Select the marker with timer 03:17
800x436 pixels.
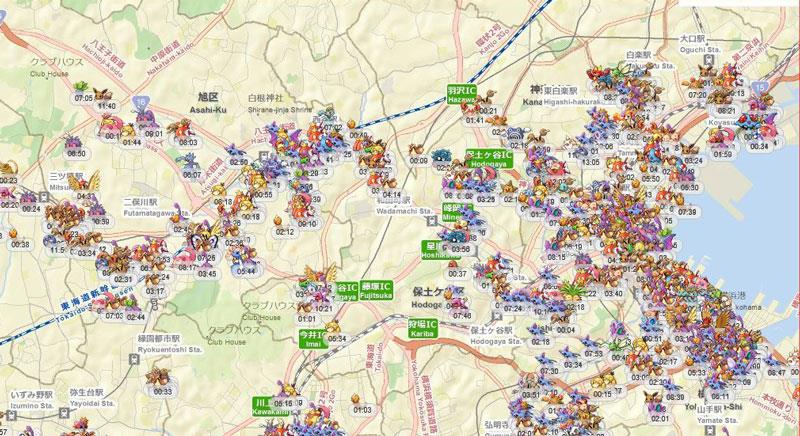point(155,286)
